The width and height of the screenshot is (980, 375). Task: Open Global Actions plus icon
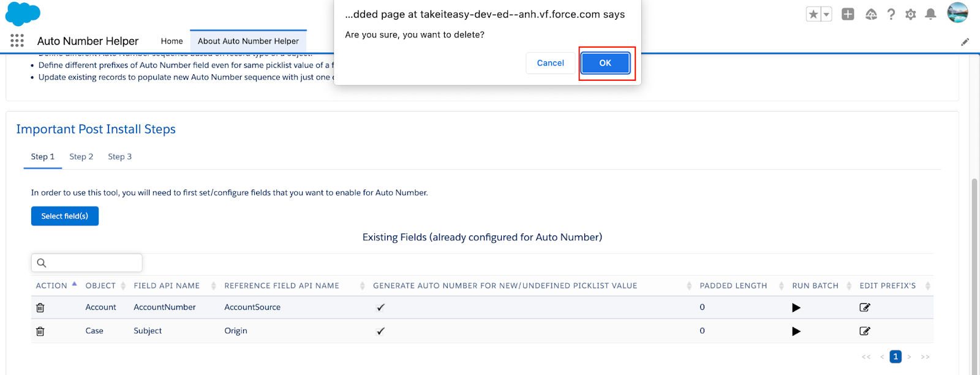[x=848, y=14]
